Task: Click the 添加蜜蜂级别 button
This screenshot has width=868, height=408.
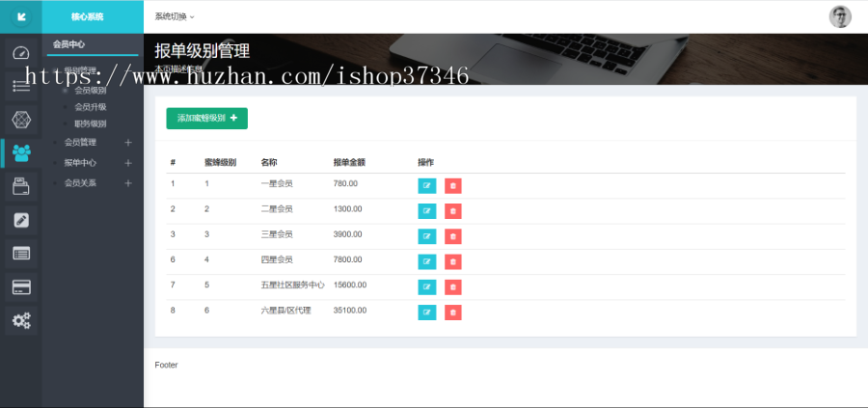Action: tap(207, 119)
